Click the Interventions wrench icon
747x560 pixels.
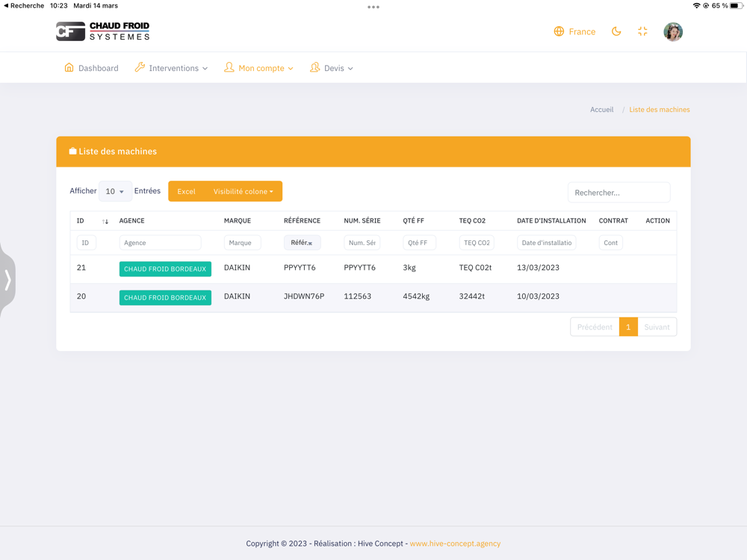coord(140,67)
